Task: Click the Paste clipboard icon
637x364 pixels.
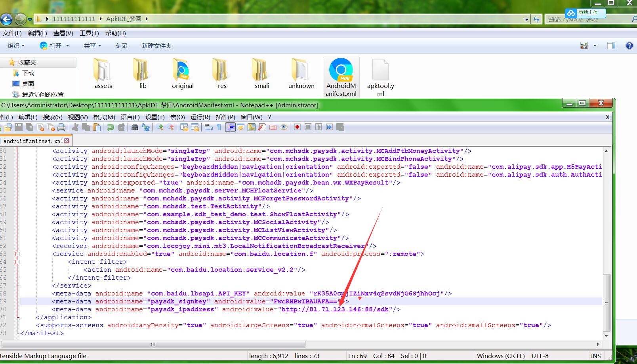Action: 96,127
